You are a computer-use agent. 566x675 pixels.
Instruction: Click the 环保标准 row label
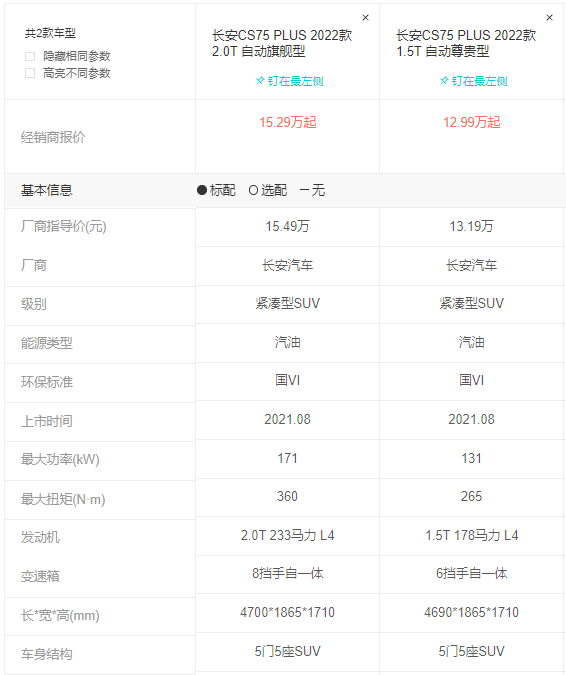point(46,382)
